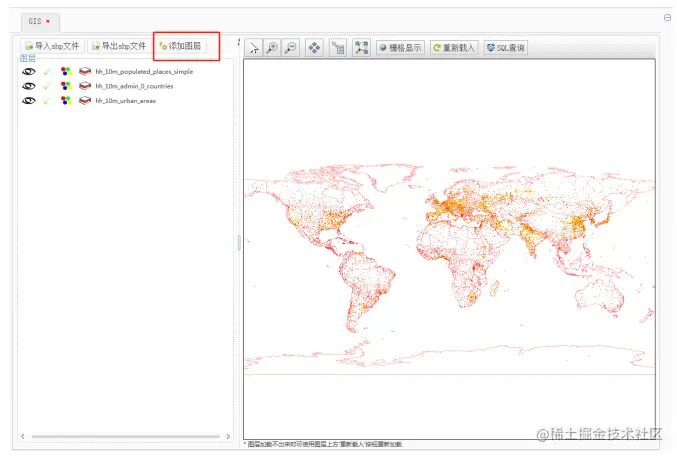Hide the hh_10m_urban_areas layer eye
677x456 pixels.
click(28, 101)
